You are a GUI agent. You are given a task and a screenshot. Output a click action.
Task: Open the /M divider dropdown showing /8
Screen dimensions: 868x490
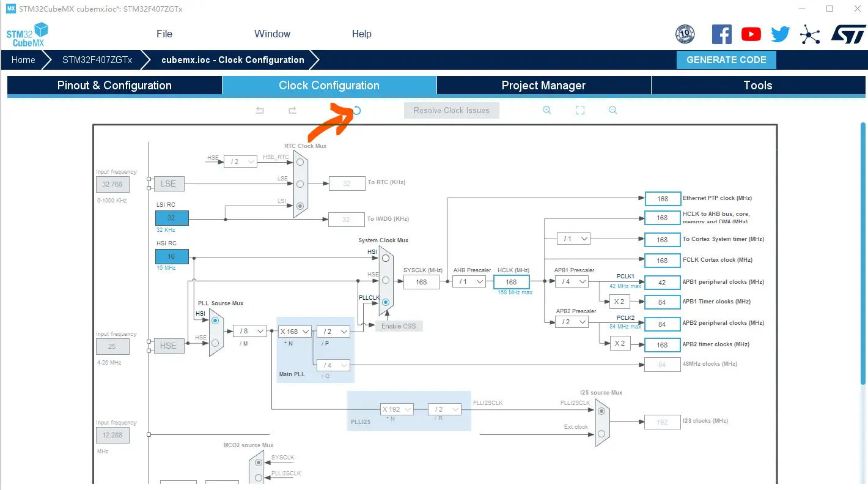point(250,332)
